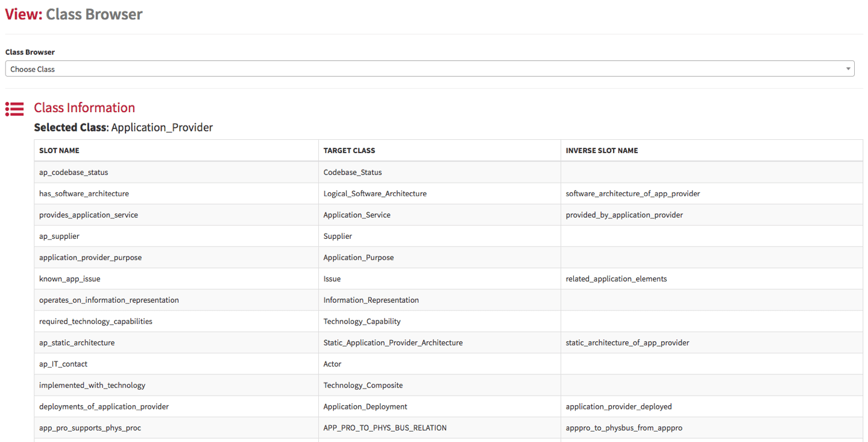Select required_technology_capabilities slot cell
868x442 pixels.
pyautogui.click(x=176, y=321)
